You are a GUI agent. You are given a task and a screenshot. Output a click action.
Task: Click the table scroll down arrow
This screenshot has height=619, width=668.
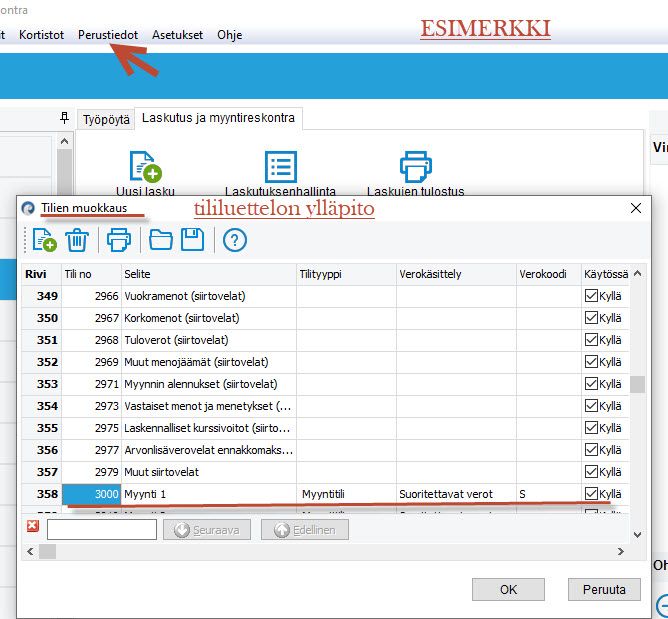tap(637, 535)
